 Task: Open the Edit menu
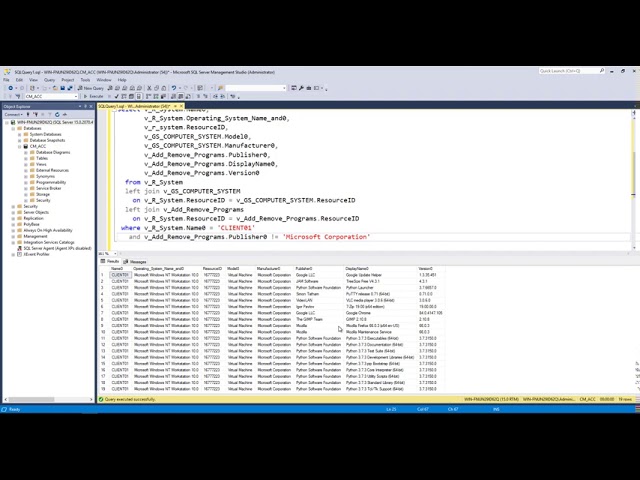(19, 80)
